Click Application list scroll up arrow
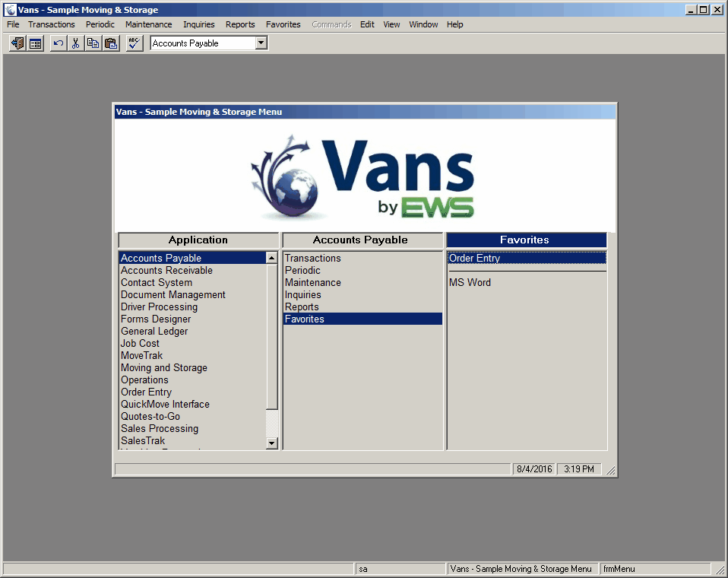 tap(272, 257)
